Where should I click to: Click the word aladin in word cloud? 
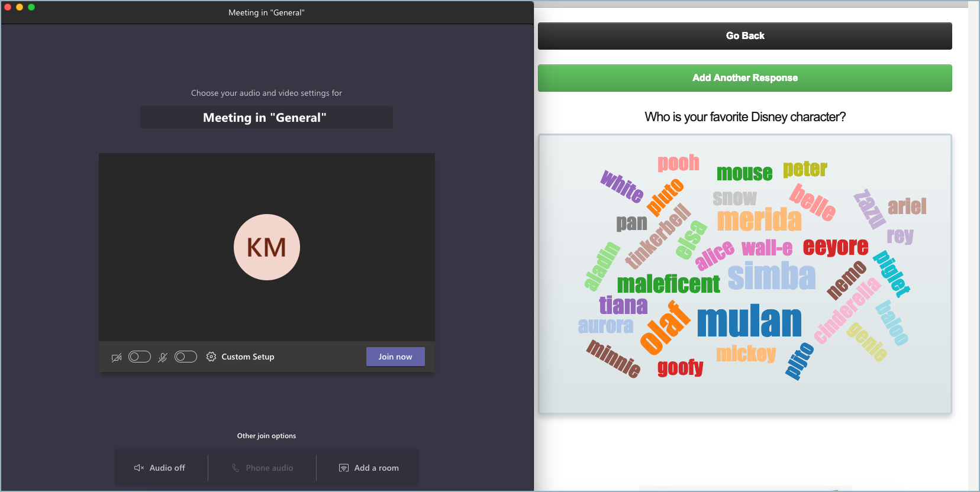click(x=602, y=266)
